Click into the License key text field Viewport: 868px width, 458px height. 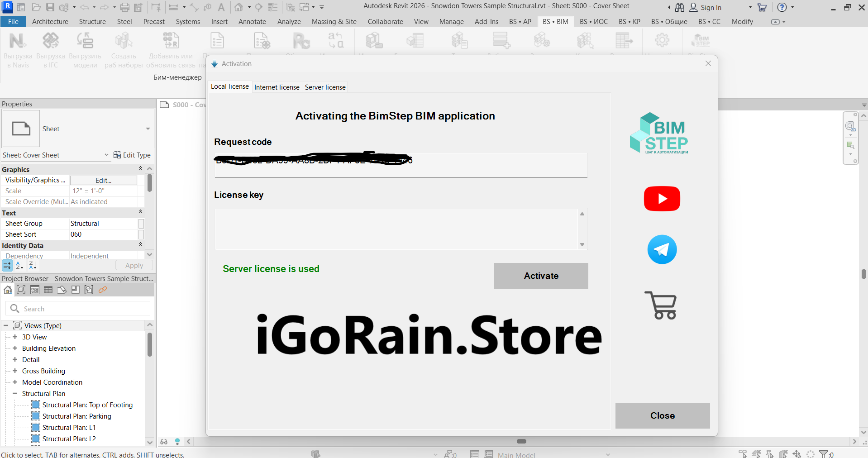[396, 229]
